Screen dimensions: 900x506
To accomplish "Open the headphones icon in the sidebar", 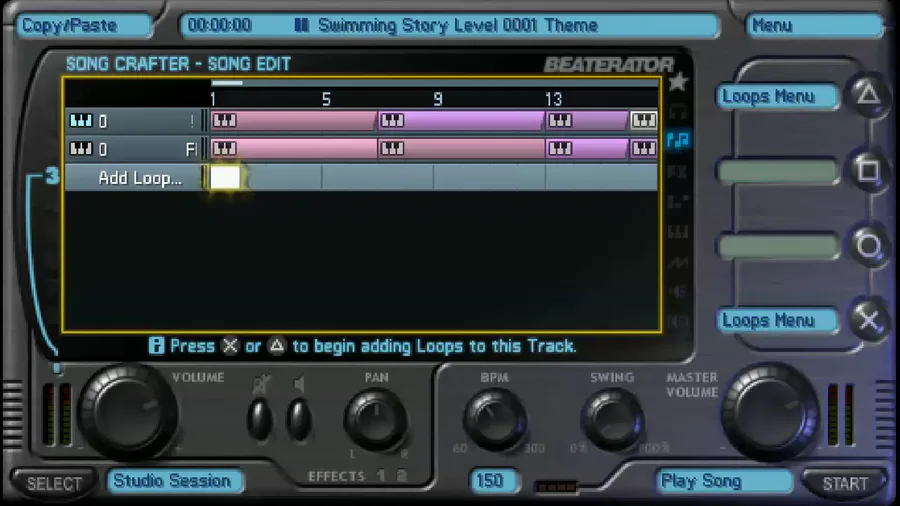I will pos(678,111).
